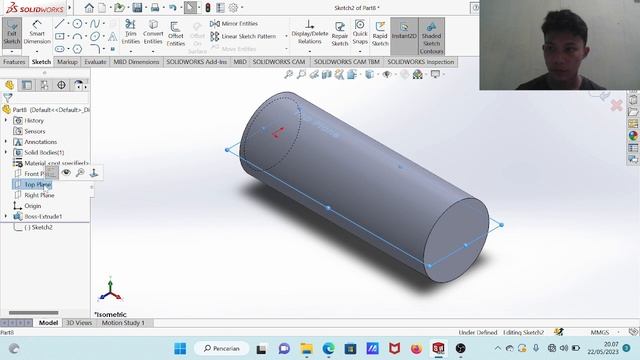Viewport: 640px width, 360px height.
Task: Select the Circle sketch tool
Action: tap(77, 24)
